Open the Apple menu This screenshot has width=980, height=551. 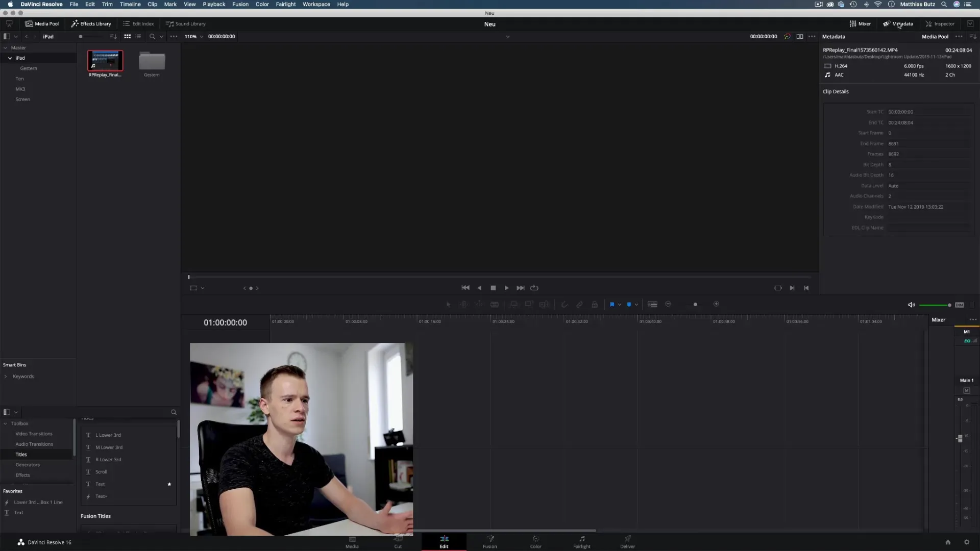(x=10, y=4)
